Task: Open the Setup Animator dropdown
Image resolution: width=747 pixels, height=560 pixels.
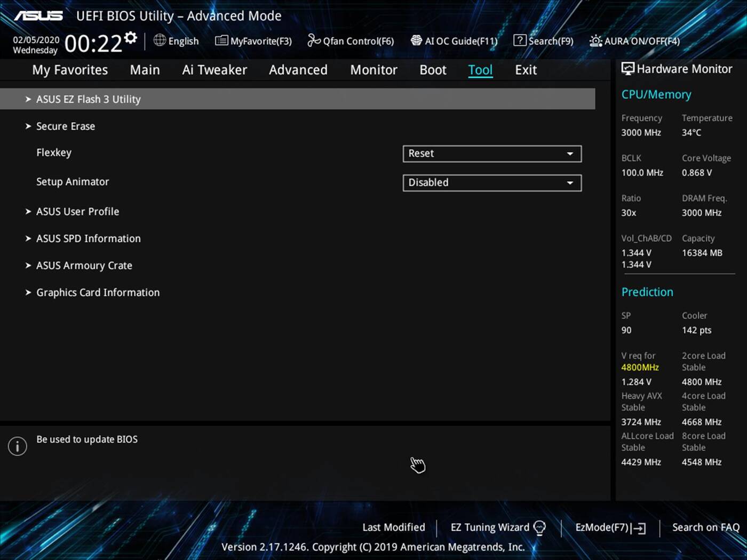Action: tap(571, 183)
